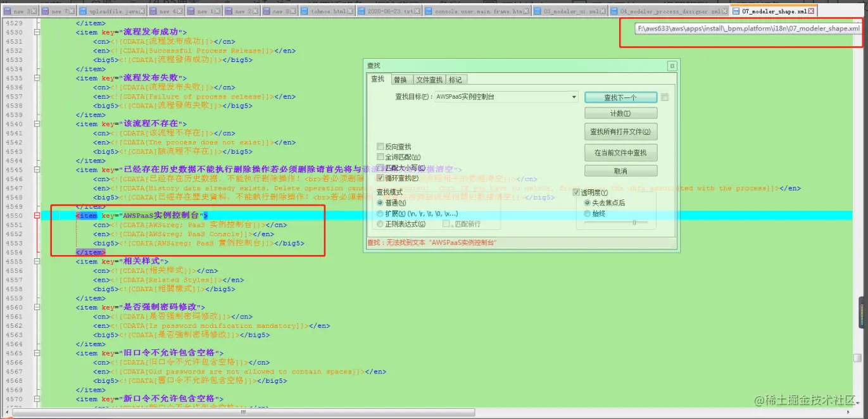The width and height of the screenshot is (868, 419).
Task: Tick the checkbox beside 查找下一个 button
Action: (x=664, y=97)
